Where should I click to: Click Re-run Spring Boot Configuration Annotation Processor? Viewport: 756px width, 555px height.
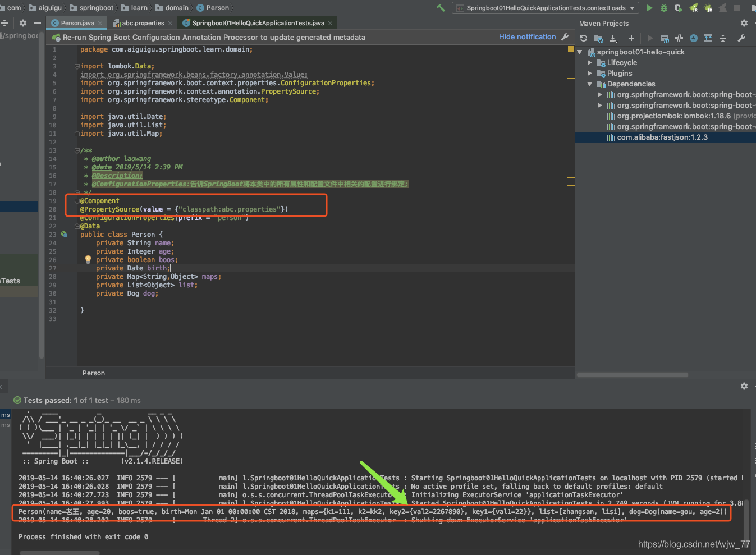(x=214, y=38)
